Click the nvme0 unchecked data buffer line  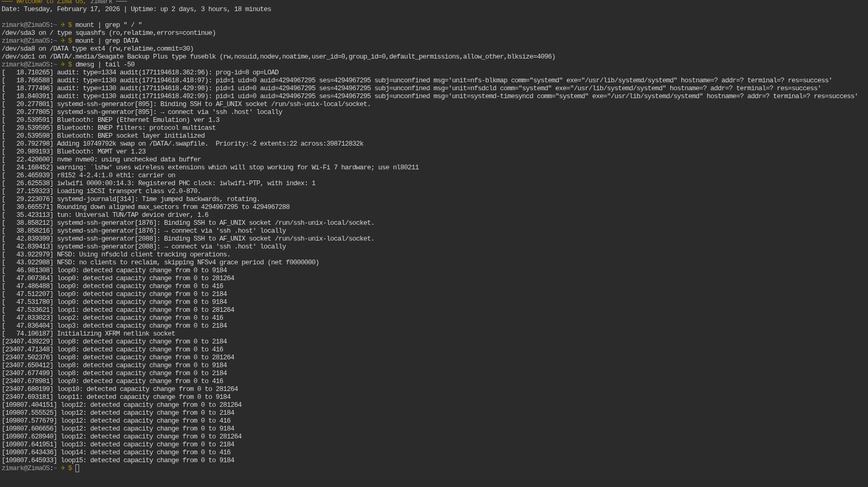[129, 159]
